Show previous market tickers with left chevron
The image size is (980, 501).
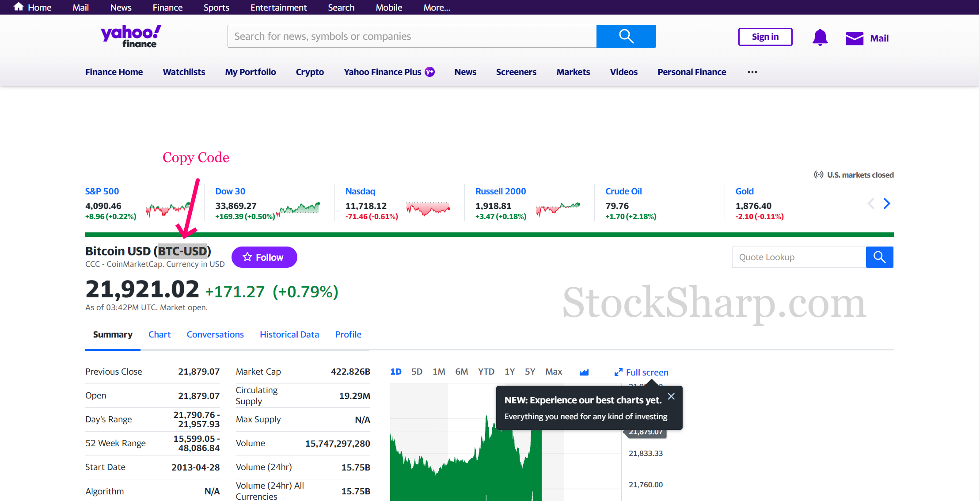click(871, 203)
